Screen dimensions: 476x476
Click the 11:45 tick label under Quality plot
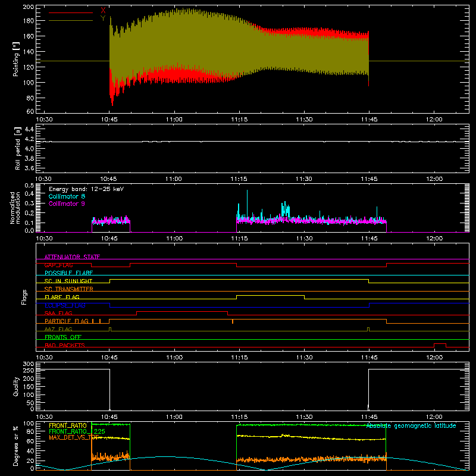[369, 417]
